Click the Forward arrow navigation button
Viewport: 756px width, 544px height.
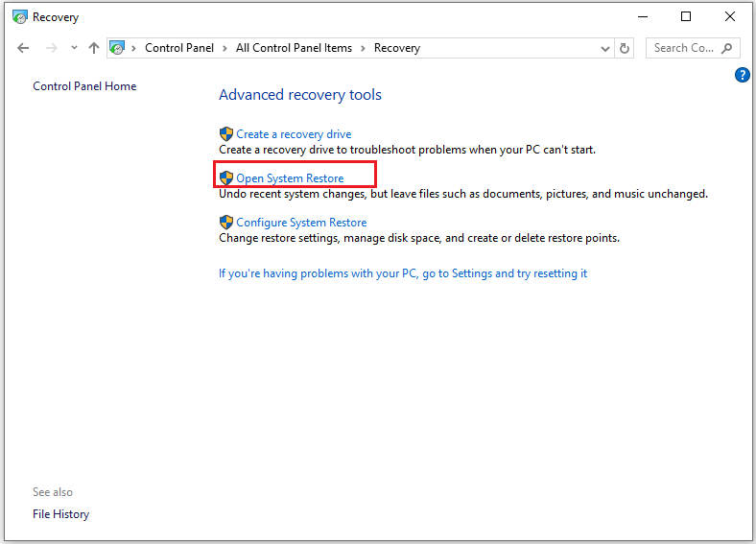pyautogui.click(x=52, y=48)
